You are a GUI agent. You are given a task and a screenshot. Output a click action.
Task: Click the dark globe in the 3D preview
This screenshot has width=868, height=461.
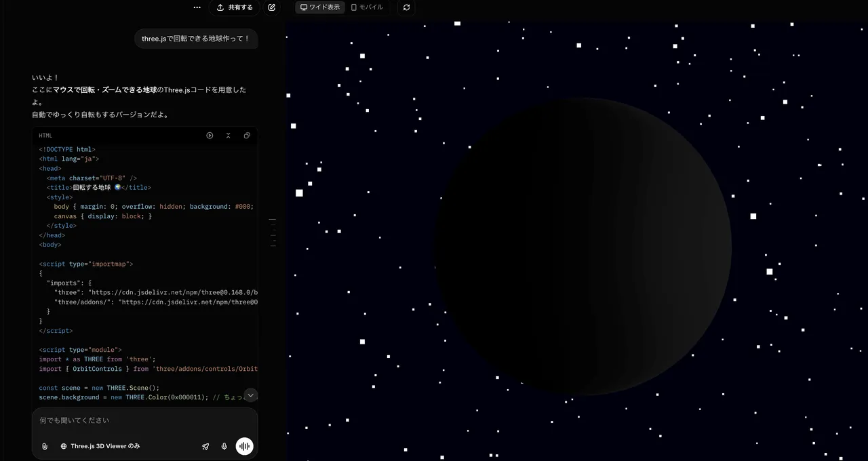[583, 246]
